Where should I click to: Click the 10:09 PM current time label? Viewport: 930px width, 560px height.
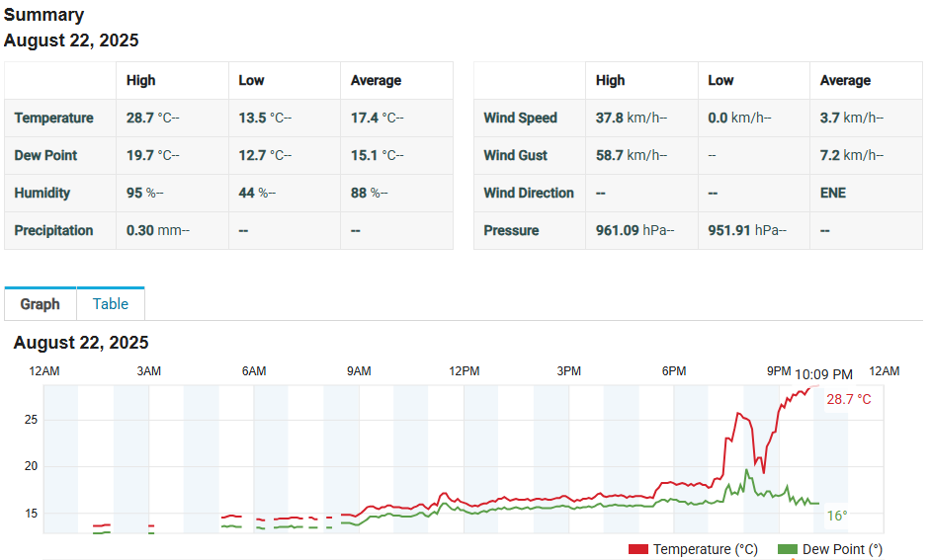(823, 374)
